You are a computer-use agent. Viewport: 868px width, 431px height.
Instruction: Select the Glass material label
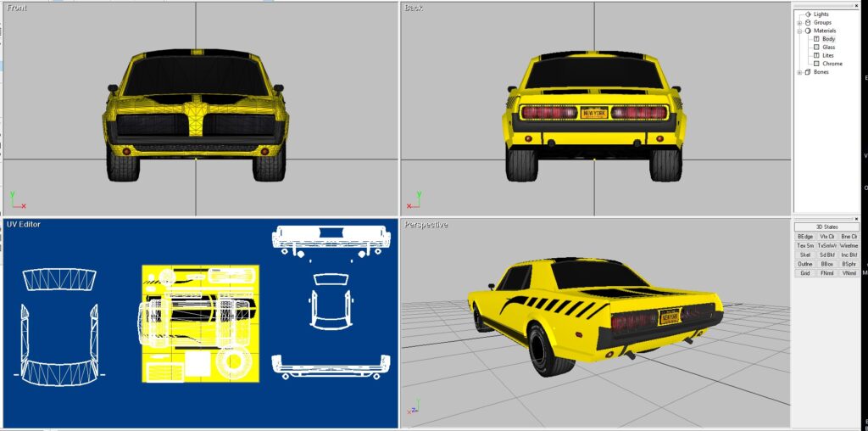coord(829,48)
